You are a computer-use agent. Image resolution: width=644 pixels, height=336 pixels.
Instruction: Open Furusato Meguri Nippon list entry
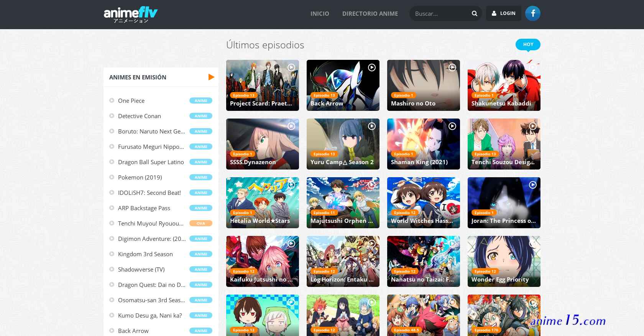(x=151, y=147)
